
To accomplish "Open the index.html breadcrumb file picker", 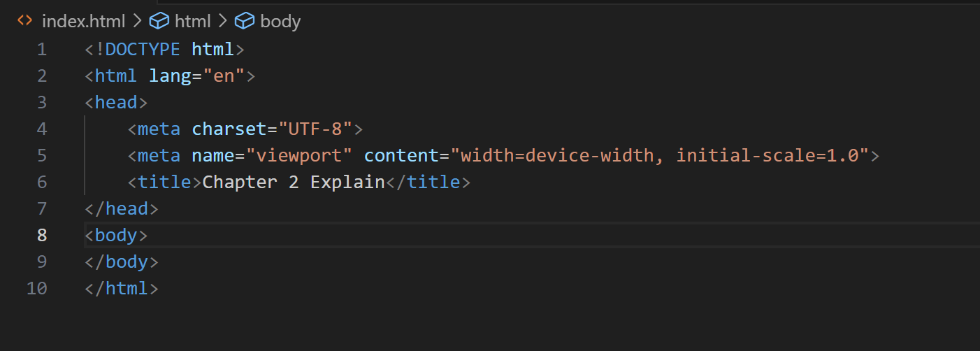I will click(x=84, y=22).
